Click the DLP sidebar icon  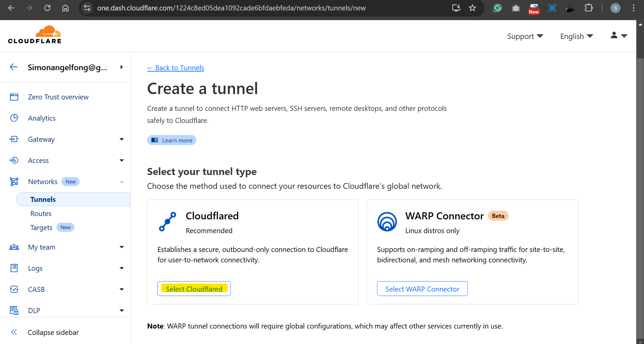14,310
